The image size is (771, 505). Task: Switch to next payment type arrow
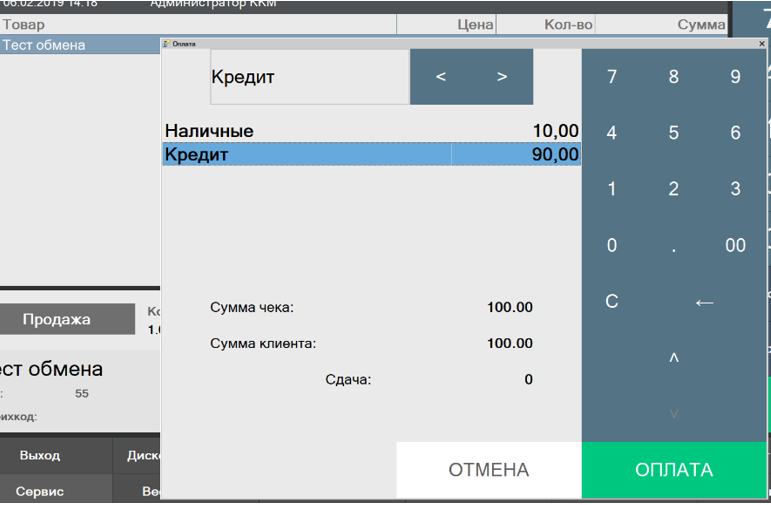(x=502, y=77)
